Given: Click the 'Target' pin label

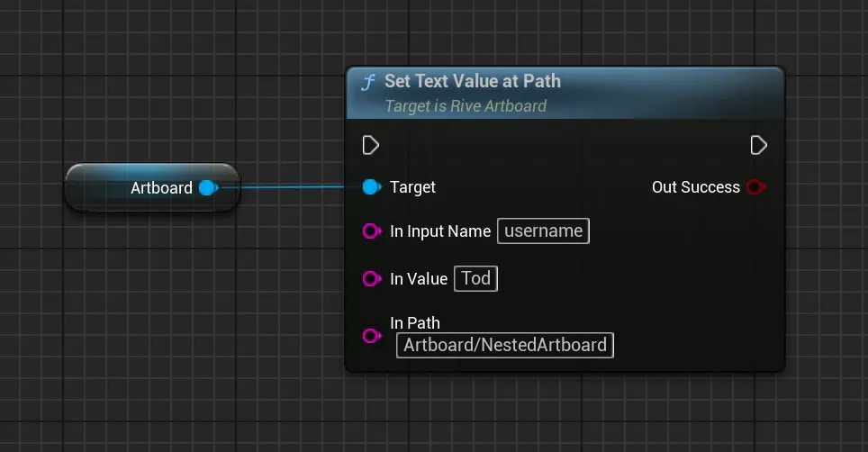Looking at the screenshot, I should (x=412, y=187).
